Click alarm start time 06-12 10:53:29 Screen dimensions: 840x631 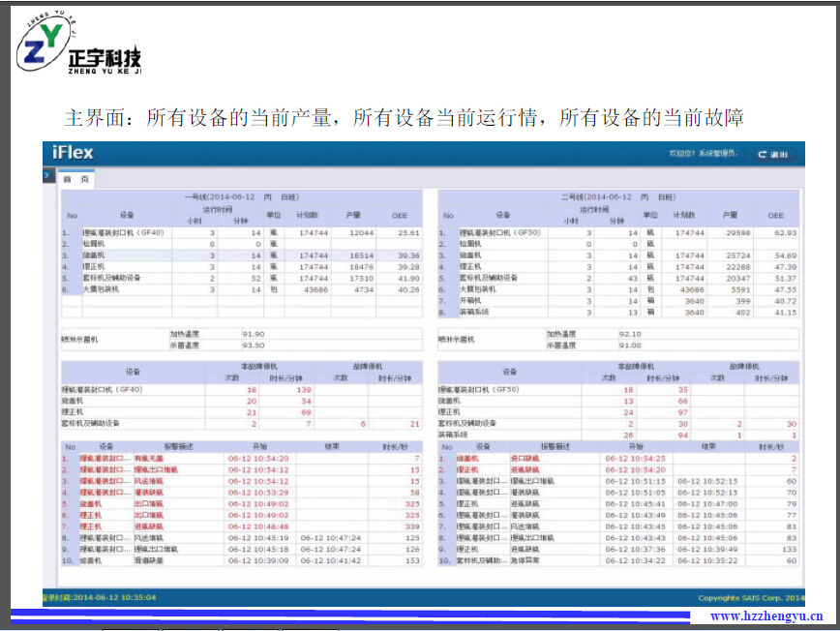(x=258, y=493)
